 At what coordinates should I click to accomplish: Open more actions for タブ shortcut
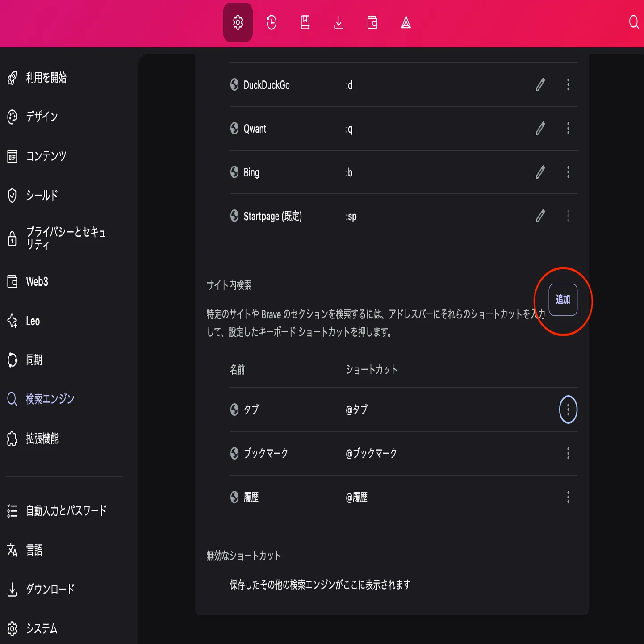pyautogui.click(x=568, y=410)
